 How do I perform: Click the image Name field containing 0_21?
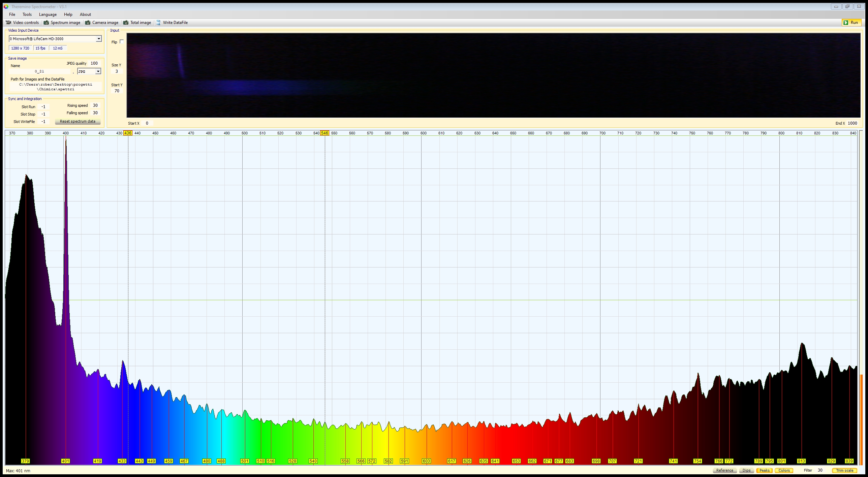coord(39,71)
